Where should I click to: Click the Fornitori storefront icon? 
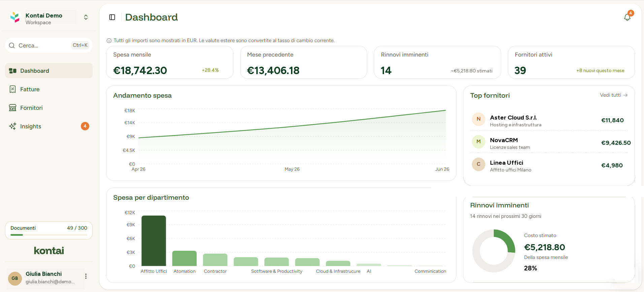pyautogui.click(x=13, y=108)
